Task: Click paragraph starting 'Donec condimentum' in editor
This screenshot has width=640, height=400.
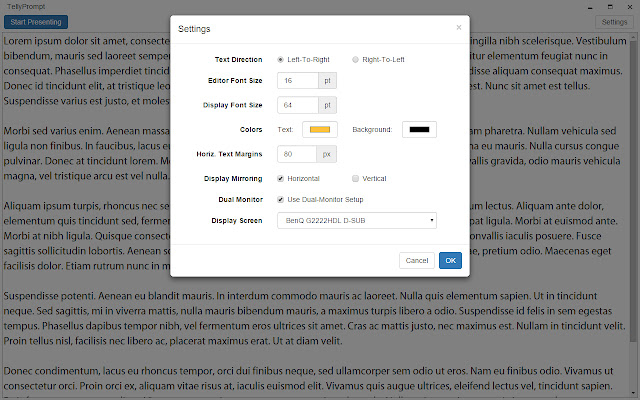Action: [x=309, y=378]
